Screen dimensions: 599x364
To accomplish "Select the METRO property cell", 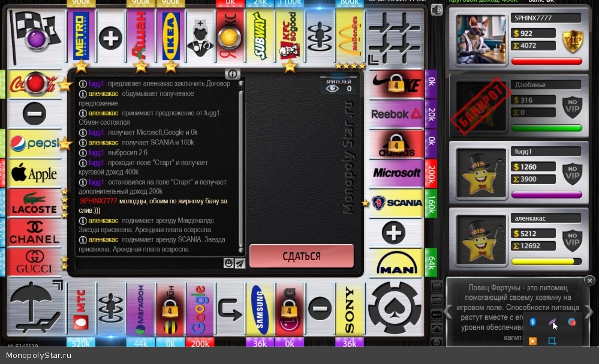I will [80, 37].
